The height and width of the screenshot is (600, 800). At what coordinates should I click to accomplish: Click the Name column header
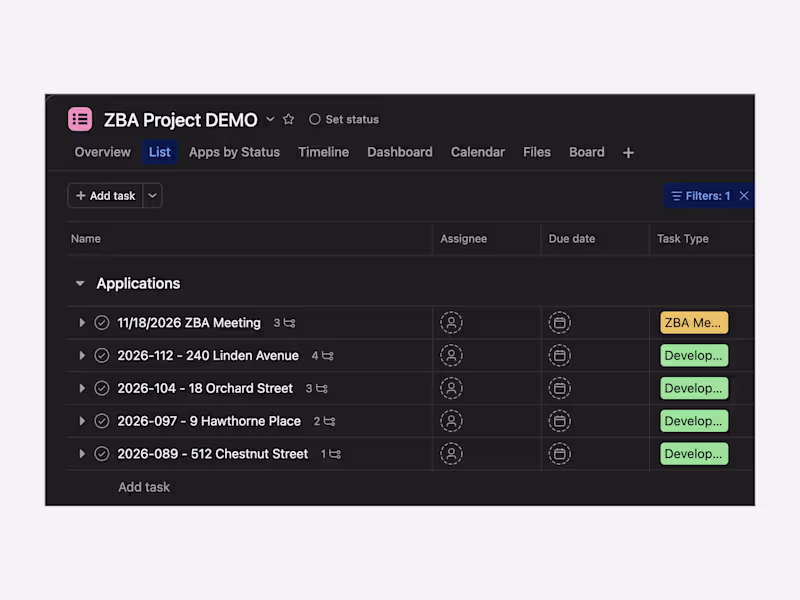click(86, 239)
